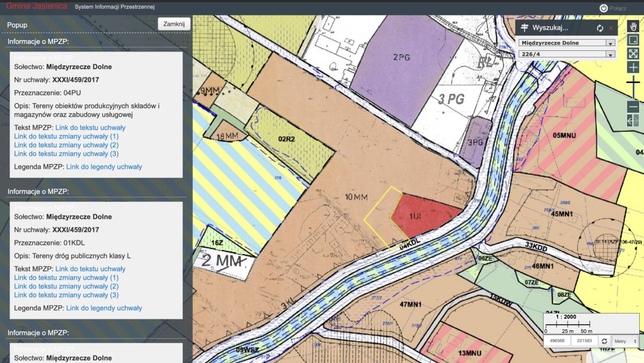
Task: Zoom out with the minus button
Action: pos(633,107)
